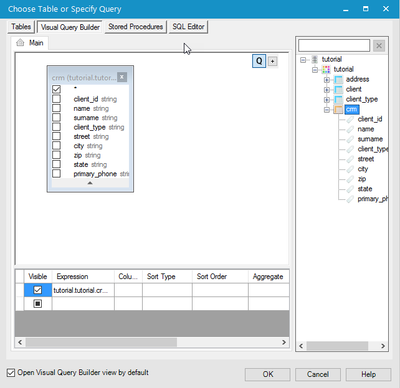Expand the address table node
The width and height of the screenshot is (400, 388).
click(x=327, y=80)
